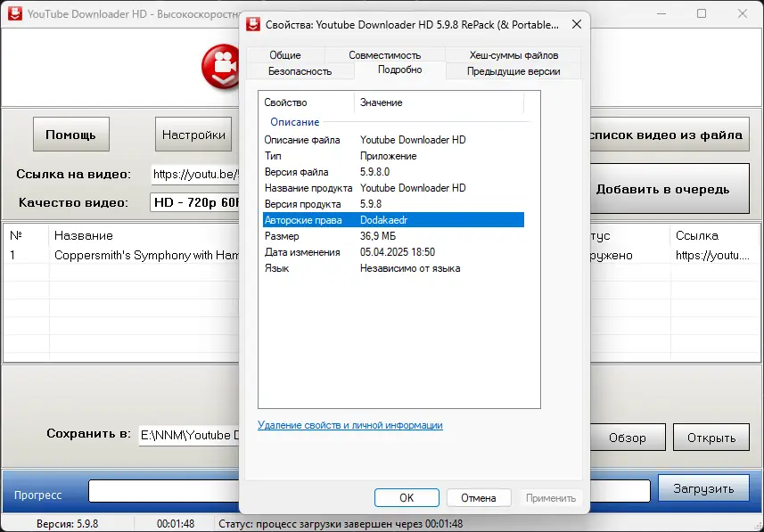Open Настройки in the downloader window
The image size is (764, 532).
tap(193, 135)
